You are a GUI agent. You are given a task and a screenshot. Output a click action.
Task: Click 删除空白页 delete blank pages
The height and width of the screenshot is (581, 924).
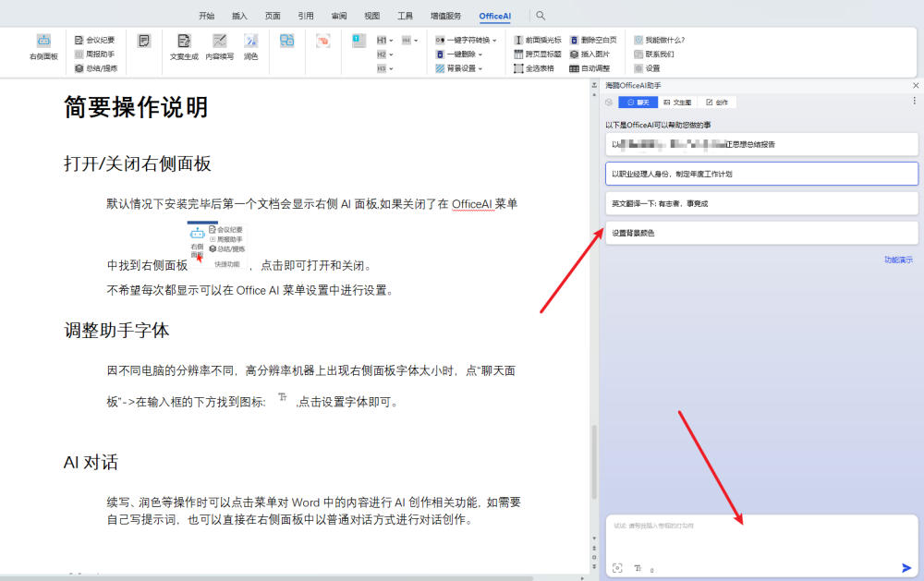pyautogui.click(x=593, y=40)
